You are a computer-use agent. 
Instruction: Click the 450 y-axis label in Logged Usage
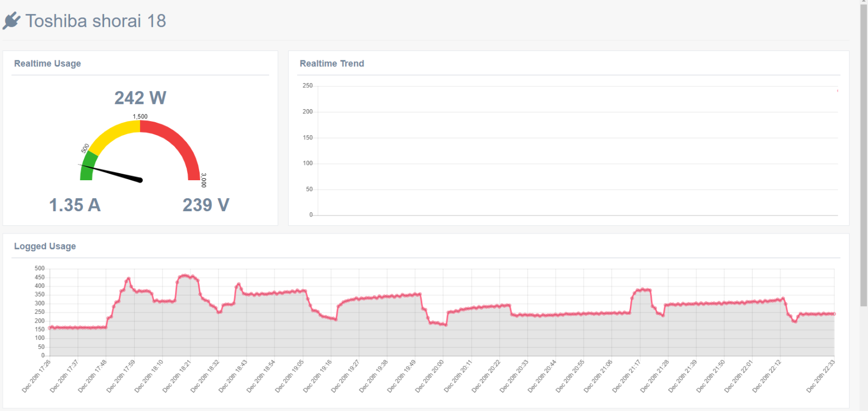[40, 277]
